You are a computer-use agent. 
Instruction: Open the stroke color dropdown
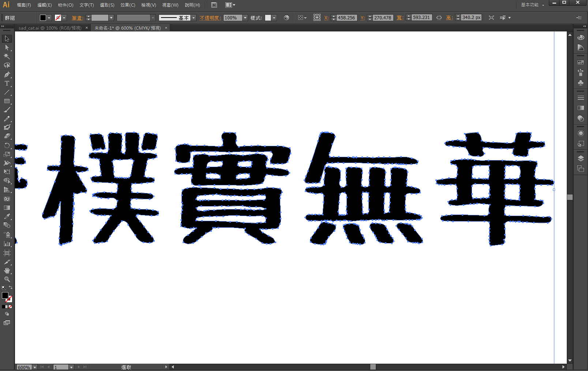(x=64, y=18)
